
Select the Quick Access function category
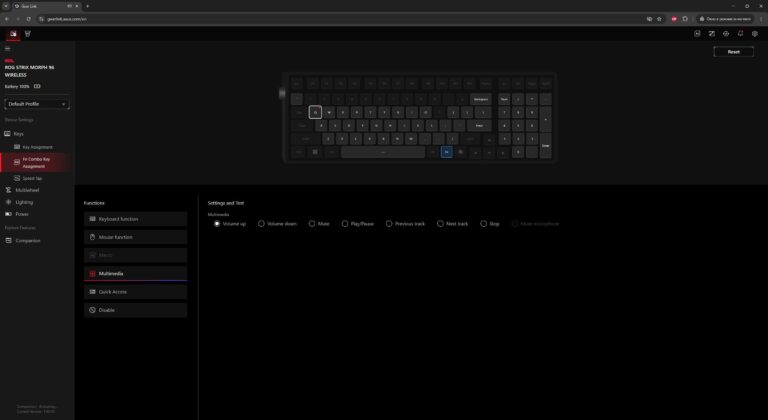coord(135,292)
